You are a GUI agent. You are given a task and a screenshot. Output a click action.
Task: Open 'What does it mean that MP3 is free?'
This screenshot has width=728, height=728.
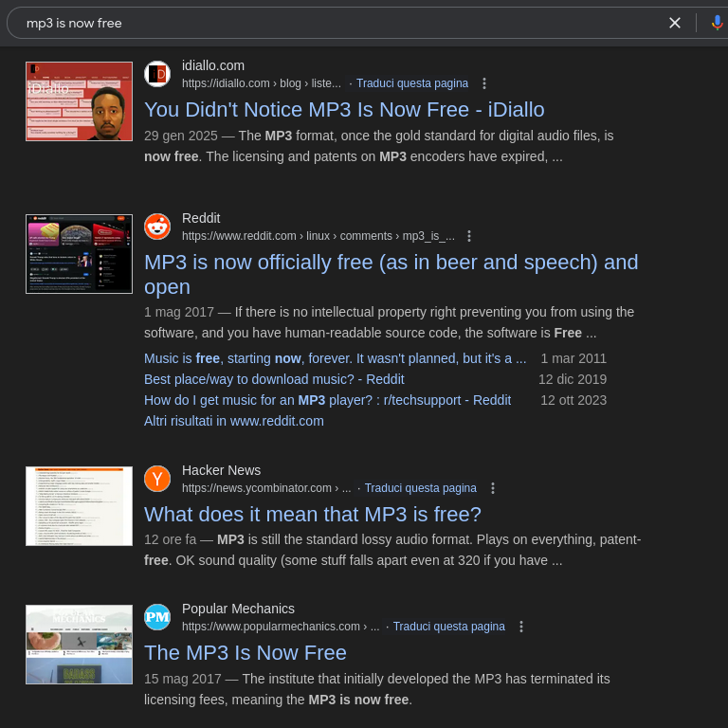(313, 515)
